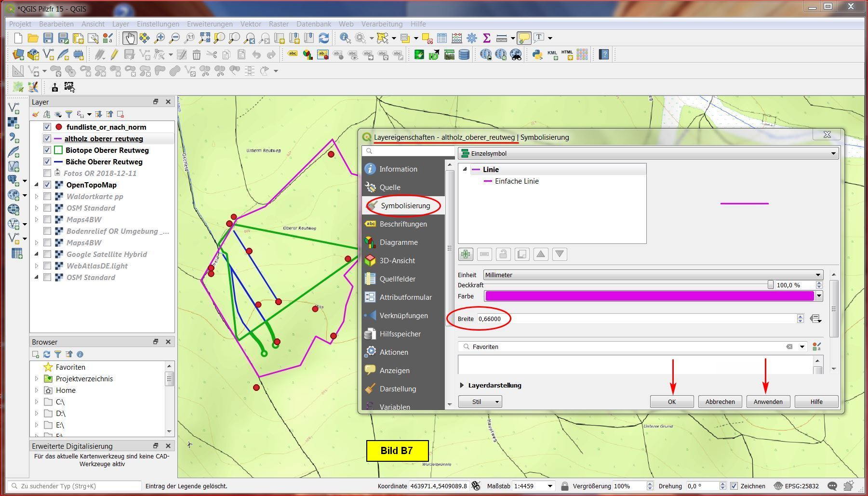The width and height of the screenshot is (868, 496).
Task: Open the Vektor menu
Action: [251, 24]
